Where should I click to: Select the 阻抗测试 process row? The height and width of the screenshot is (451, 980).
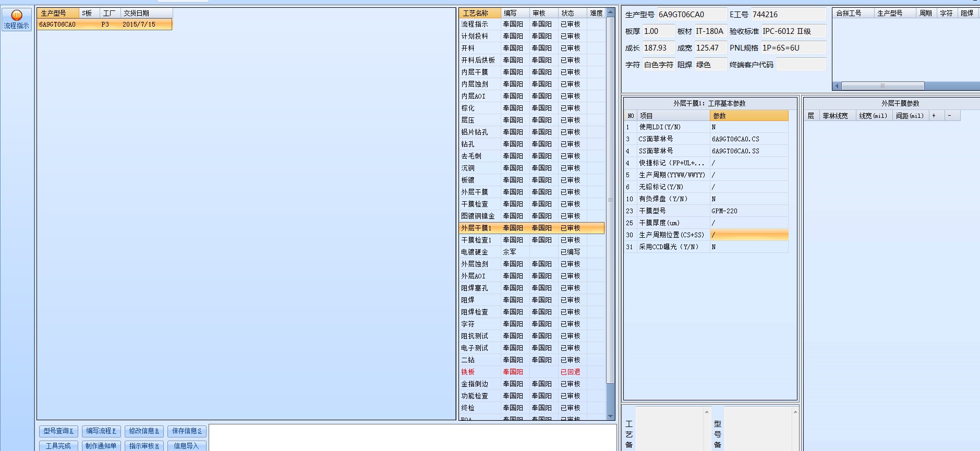click(532, 336)
